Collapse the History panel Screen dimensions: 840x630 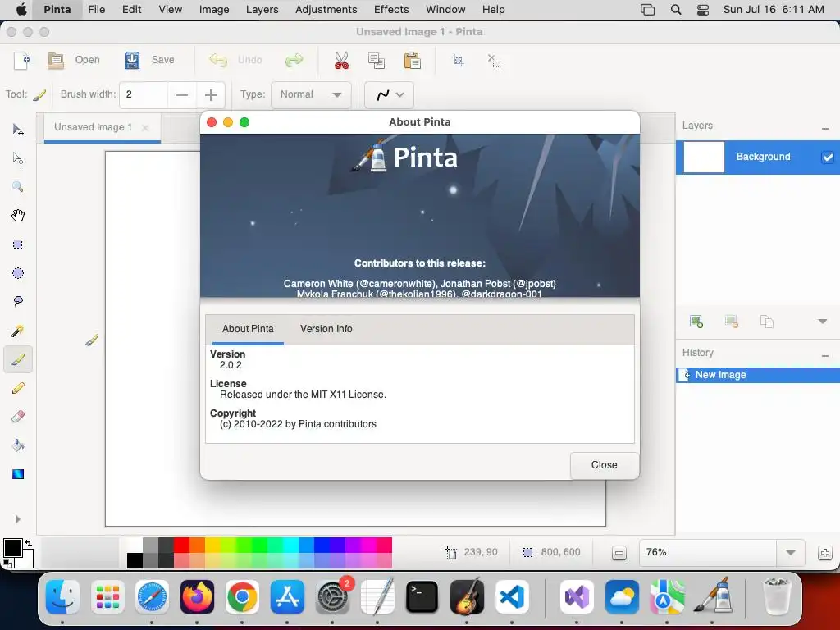click(825, 356)
